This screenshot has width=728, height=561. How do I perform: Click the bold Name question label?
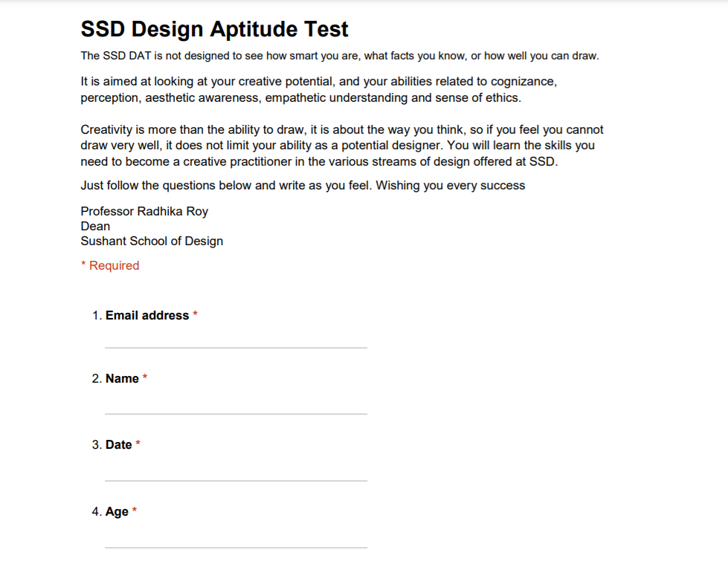click(x=122, y=379)
